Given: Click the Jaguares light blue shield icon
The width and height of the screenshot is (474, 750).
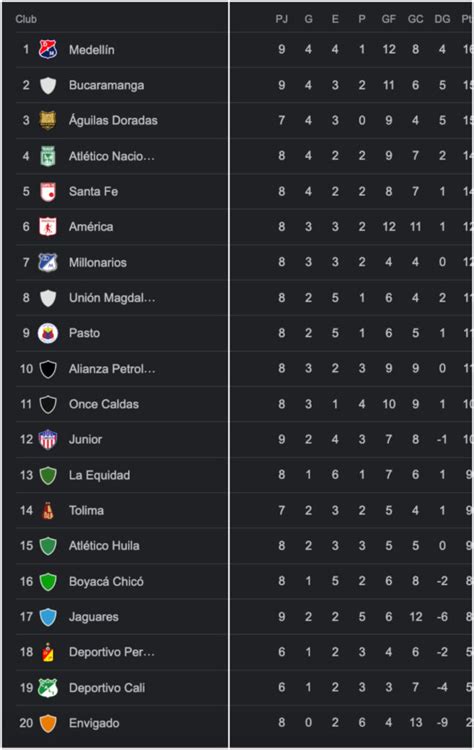Looking at the screenshot, I should [x=48, y=617].
